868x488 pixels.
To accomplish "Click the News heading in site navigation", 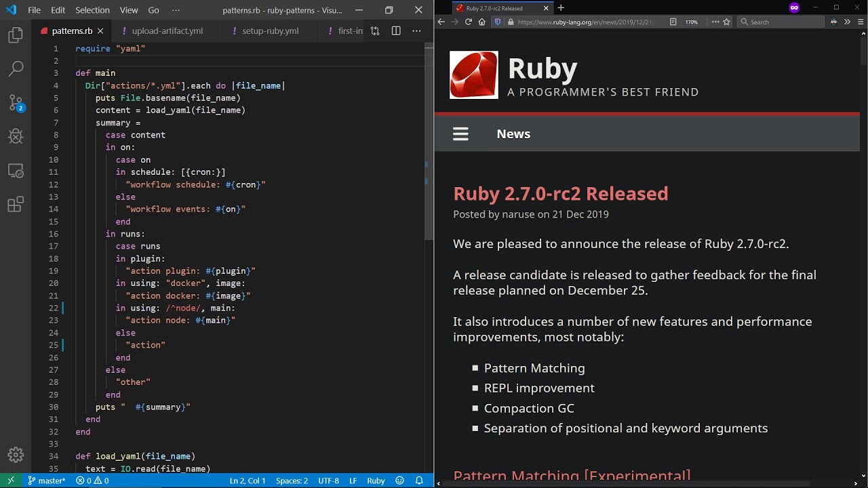I will click(x=513, y=134).
